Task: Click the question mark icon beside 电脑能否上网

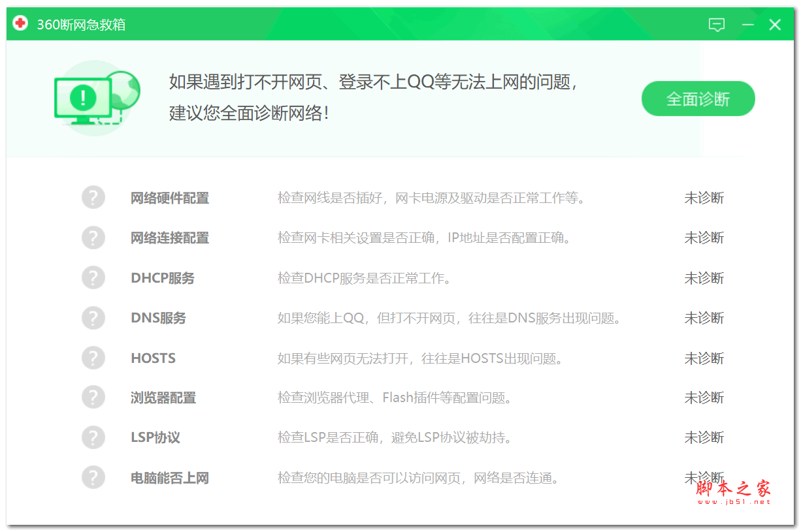Action: 93,477
